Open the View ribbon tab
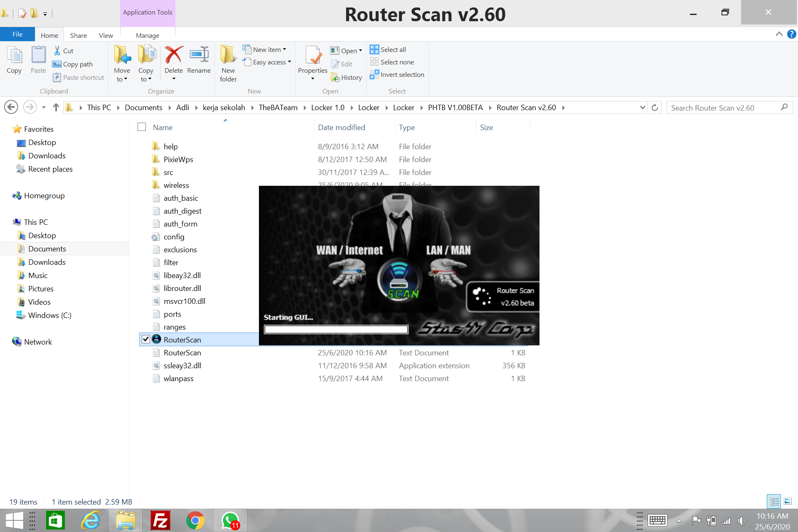 pos(106,34)
